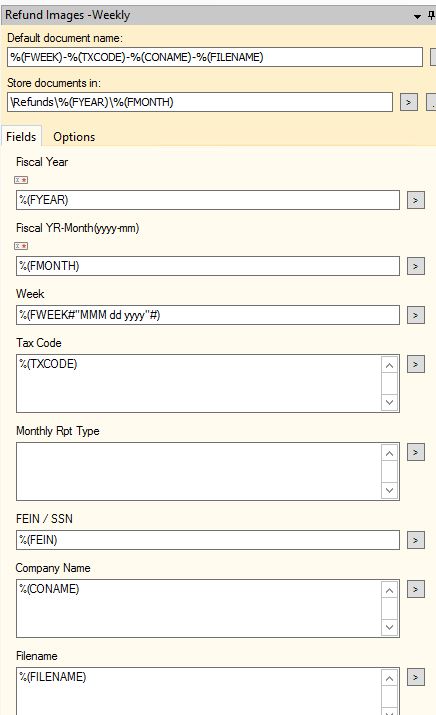Click the arrow button next to FEIN / SSN field
This screenshot has width=436, height=715.
pyautogui.click(x=415, y=540)
